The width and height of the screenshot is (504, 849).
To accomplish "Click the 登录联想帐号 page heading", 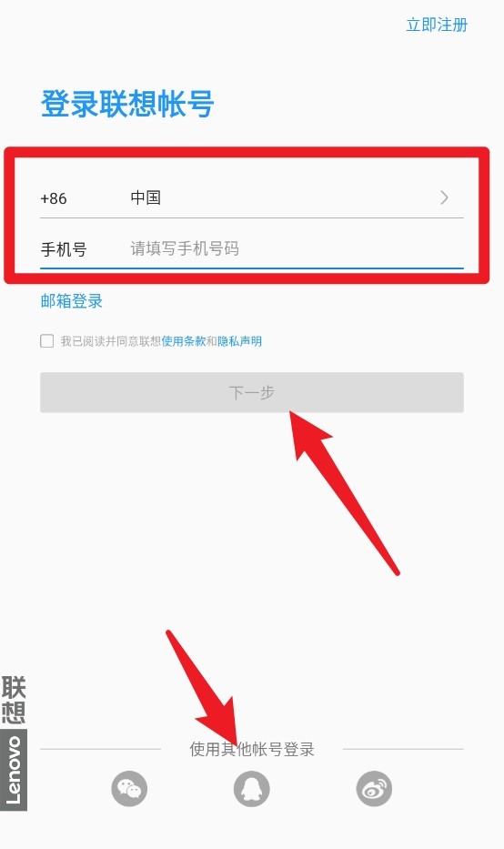I will [x=127, y=104].
